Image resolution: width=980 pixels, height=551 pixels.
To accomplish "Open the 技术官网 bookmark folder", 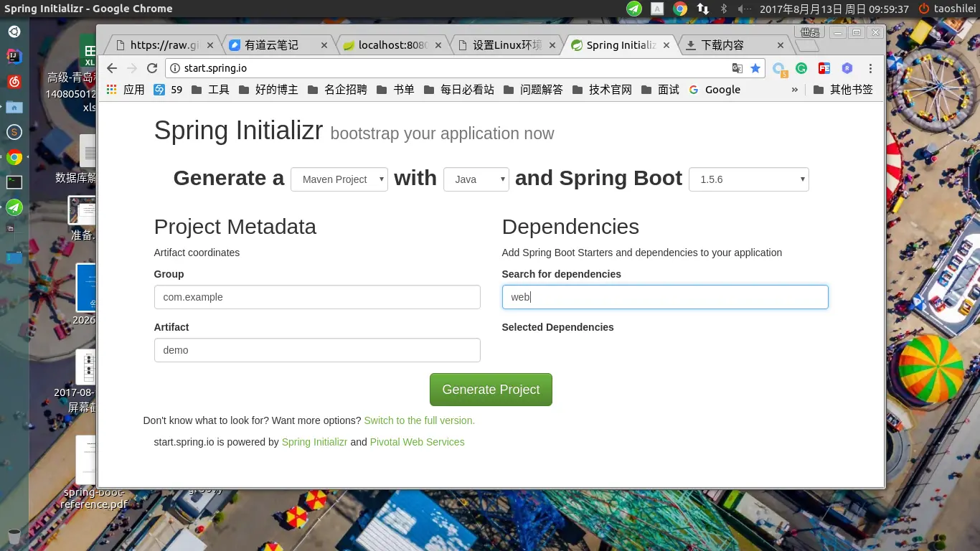I will pyautogui.click(x=602, y=90).
